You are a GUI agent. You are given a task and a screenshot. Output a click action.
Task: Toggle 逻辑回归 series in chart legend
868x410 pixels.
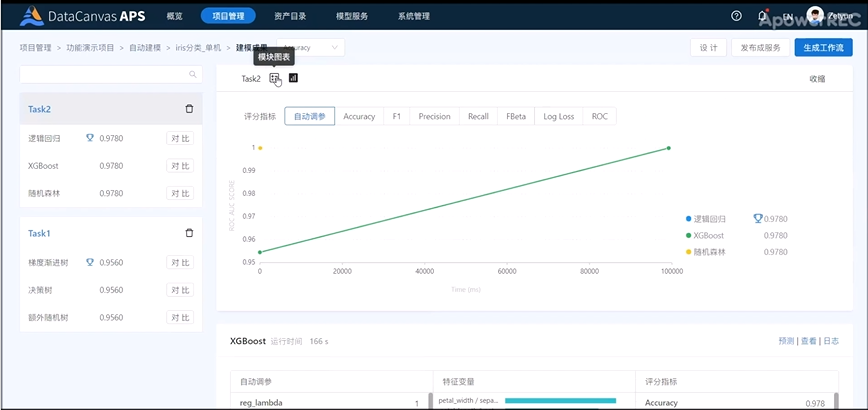pos(710,218)
